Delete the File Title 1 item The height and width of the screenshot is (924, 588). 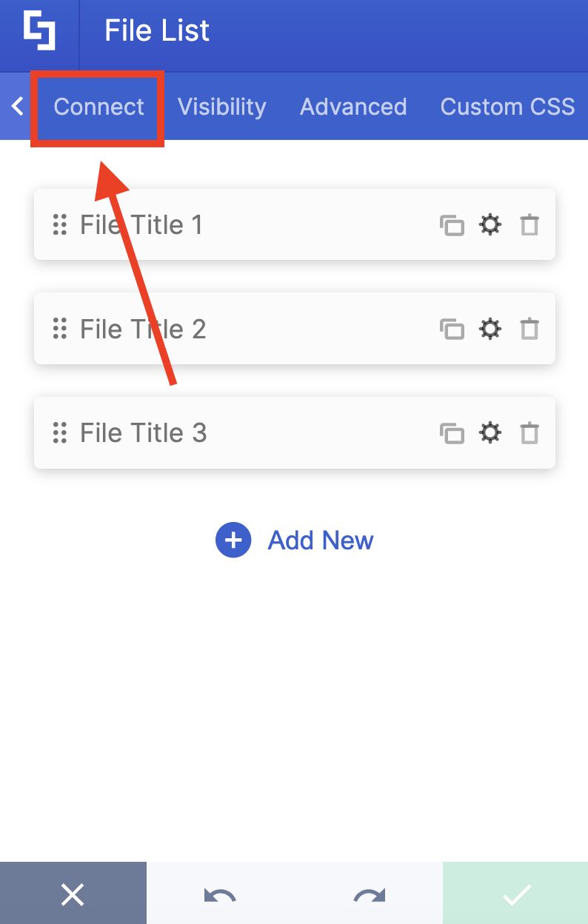pos(529,225)
